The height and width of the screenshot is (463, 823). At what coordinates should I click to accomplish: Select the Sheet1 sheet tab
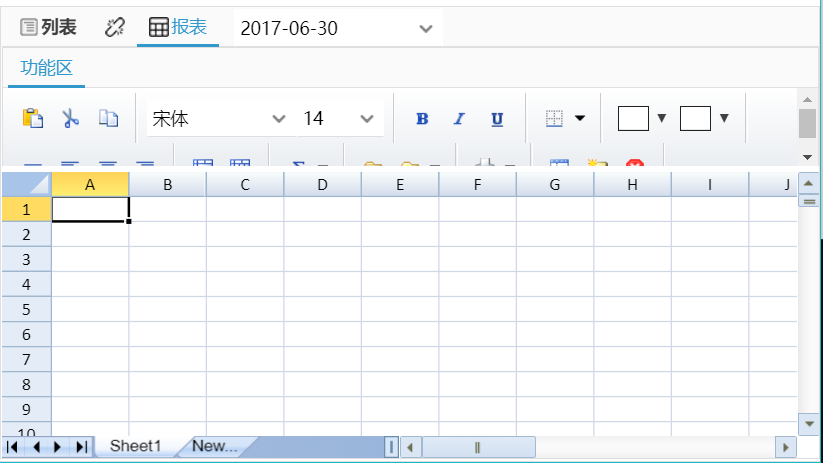coord(135,446)
